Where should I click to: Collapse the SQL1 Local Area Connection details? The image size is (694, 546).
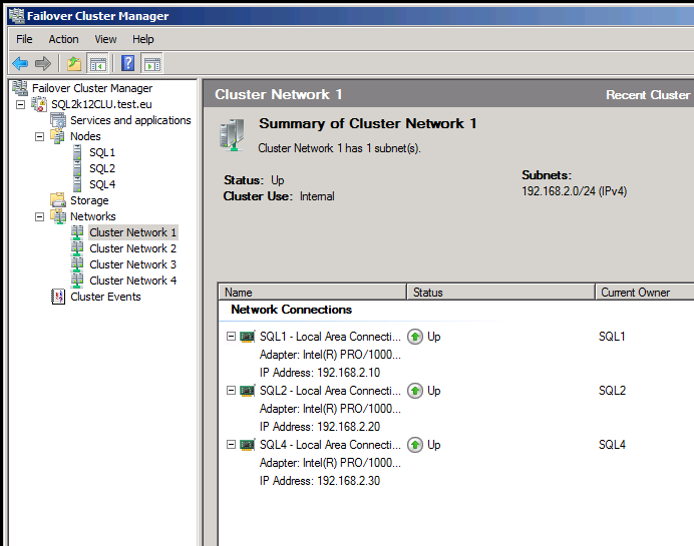pos(231,337)
